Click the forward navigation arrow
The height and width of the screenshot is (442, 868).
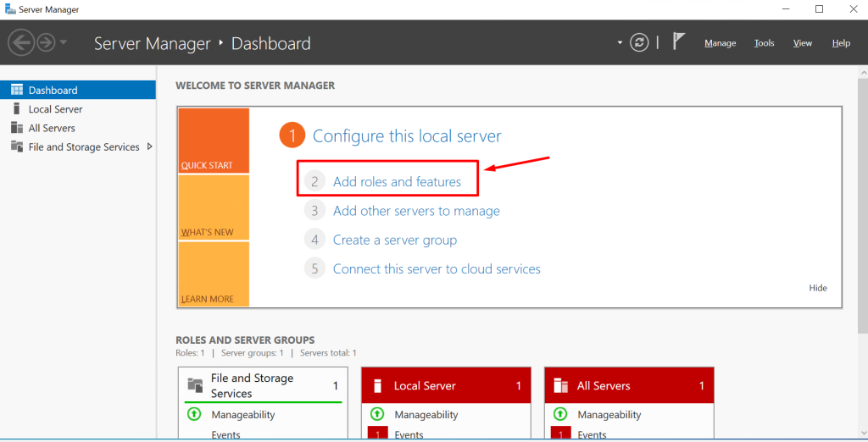coord(45,42)
